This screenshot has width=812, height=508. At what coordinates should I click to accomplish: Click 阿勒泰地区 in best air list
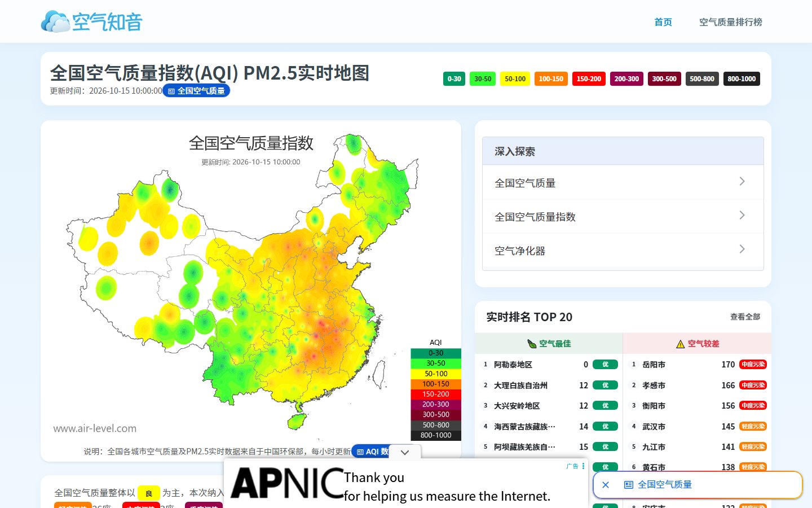513,365
